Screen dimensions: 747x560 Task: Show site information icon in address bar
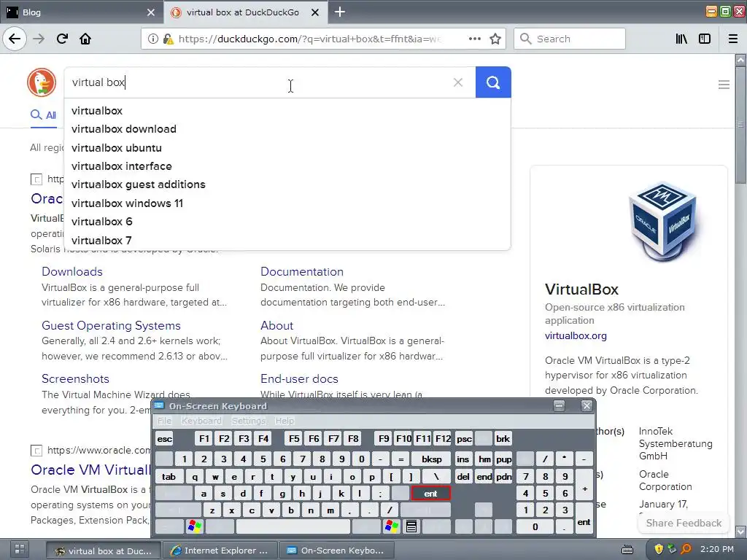(152, 39)
